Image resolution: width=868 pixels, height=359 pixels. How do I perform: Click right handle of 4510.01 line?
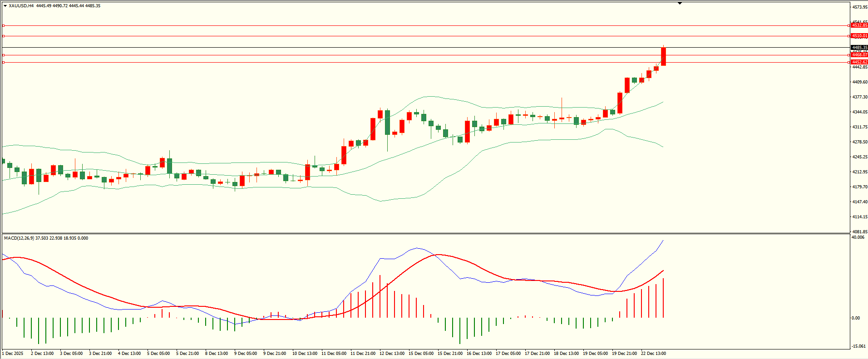pyautogui.click(x=849, y=36)
